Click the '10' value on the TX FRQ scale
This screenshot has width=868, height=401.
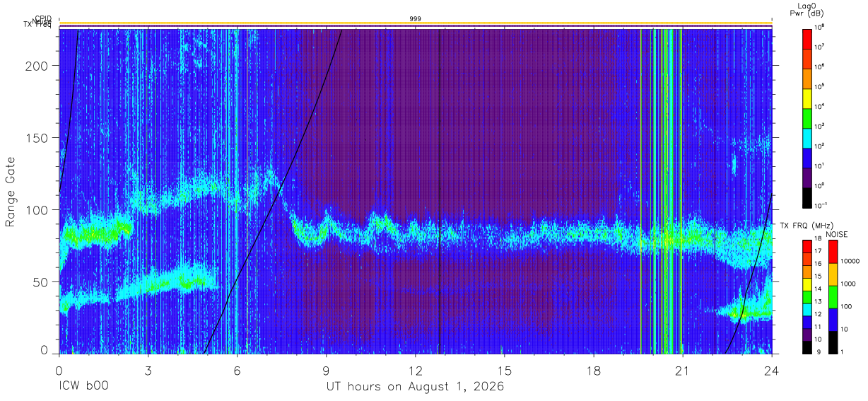(819, 340)
